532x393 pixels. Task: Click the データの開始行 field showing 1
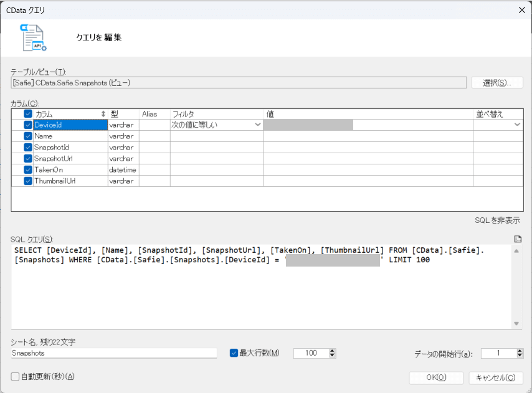498,353
